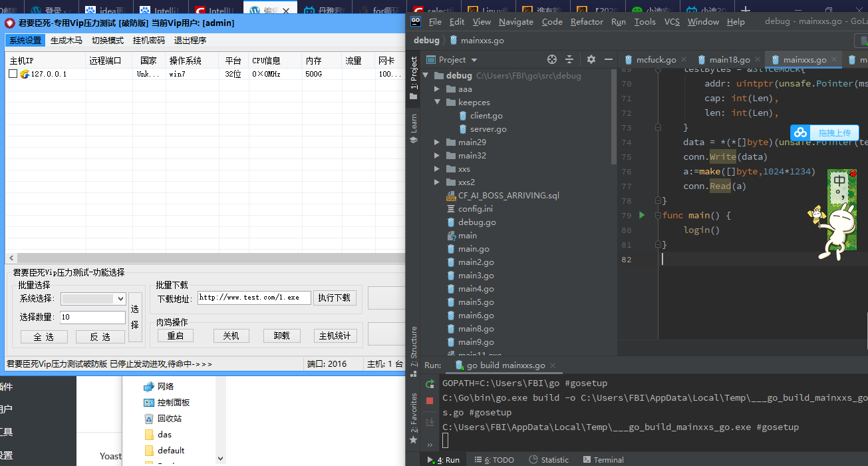The height and width of the screenshot is (466, 868).
Task: Expand the aaa folder in project tree
Action: 437,89
